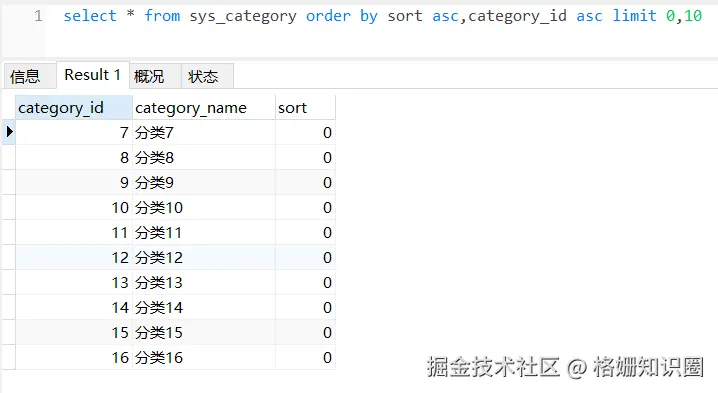
Task: Sort by category_id column header
Action: [x=74, y=108]
